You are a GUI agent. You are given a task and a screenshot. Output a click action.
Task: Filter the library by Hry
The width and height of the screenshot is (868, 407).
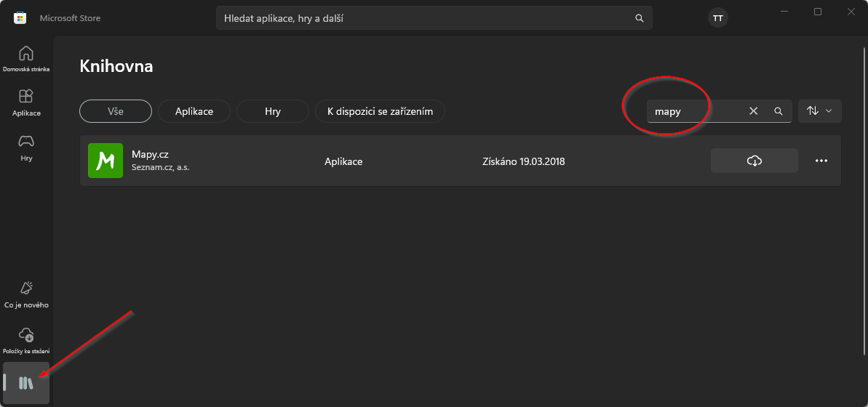pyautogui.click(x=273, y=111)
